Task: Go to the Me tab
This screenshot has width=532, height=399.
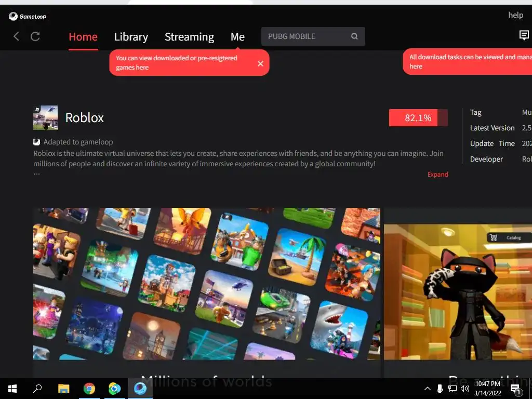Action: [x=237, y=37]
